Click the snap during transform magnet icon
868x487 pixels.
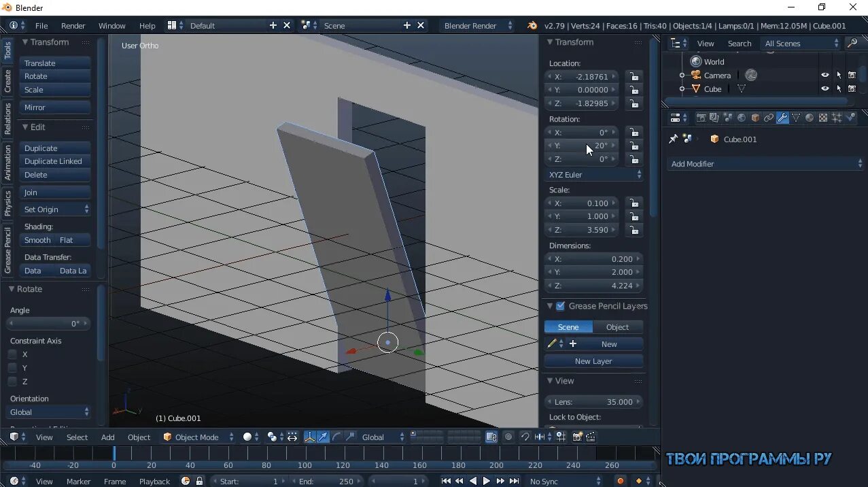click(525, 437)
